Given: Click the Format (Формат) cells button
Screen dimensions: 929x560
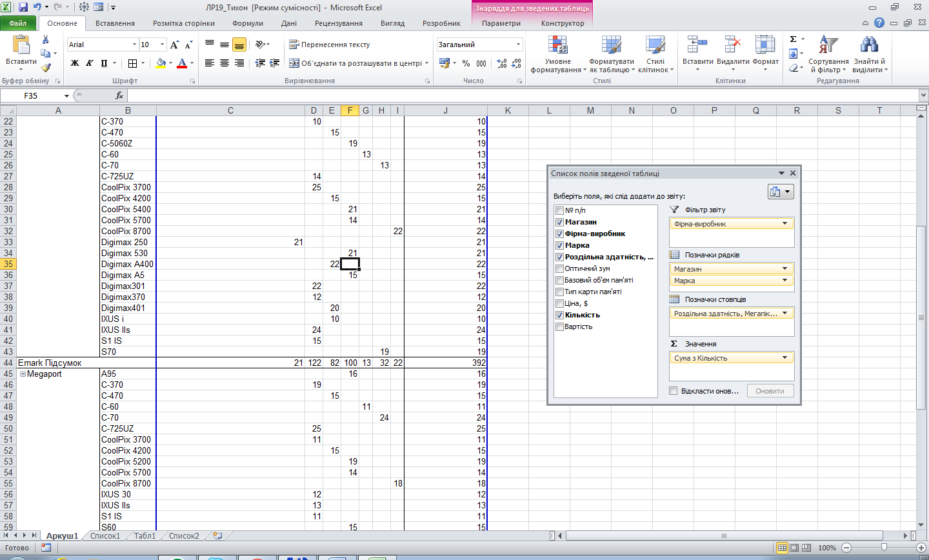Looking at the screenshot, I should click(766, 53).
